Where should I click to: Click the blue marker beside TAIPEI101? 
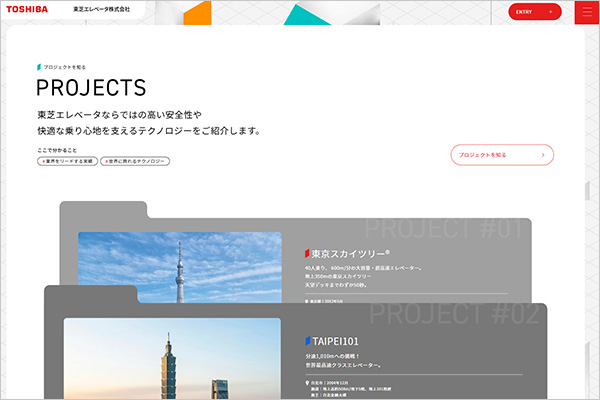[x=308, y=340]
